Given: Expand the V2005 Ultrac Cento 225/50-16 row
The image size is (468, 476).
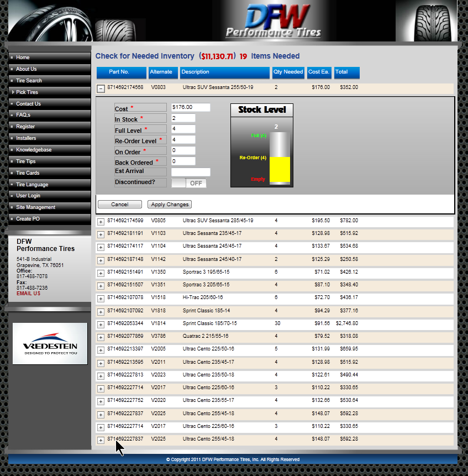Looking at the screenshot, I should (101, 350).
